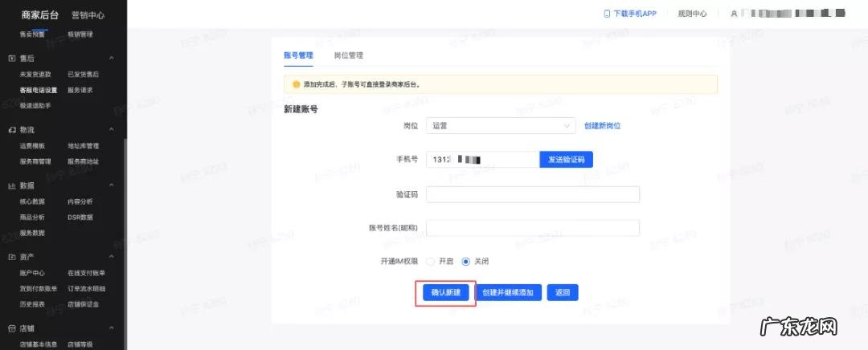Click the 返回 button

563,293
